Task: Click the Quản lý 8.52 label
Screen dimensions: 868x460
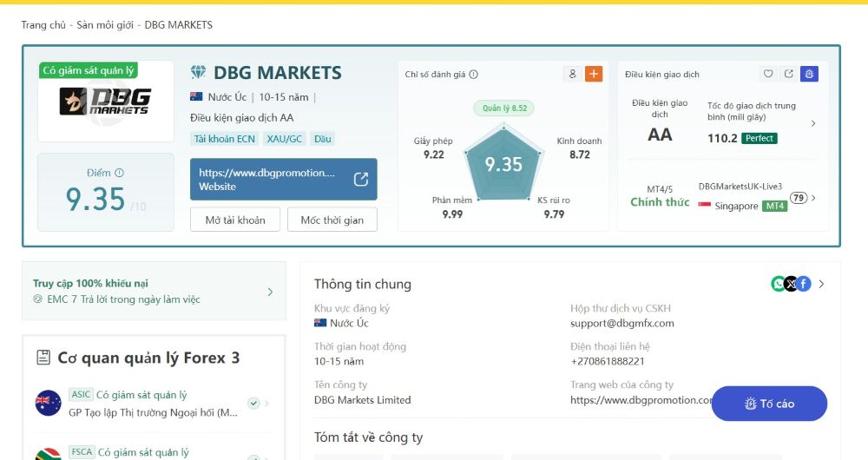Action: (504, 108)
